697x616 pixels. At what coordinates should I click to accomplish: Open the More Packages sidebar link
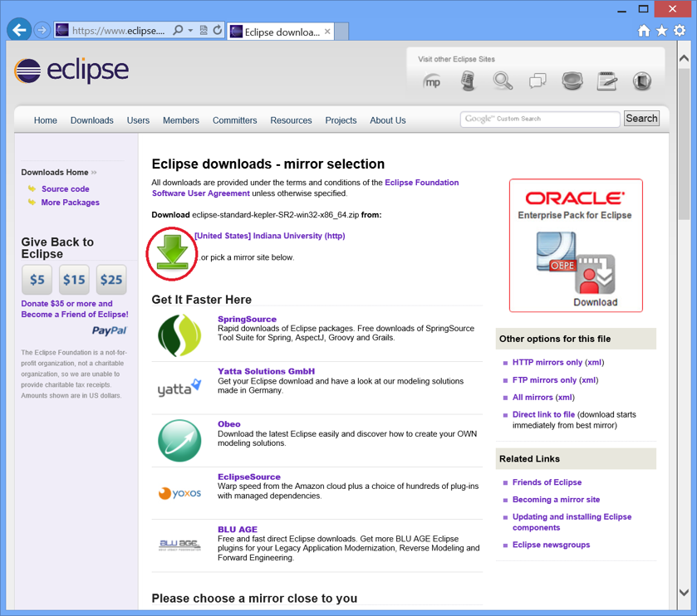point(71,203)
